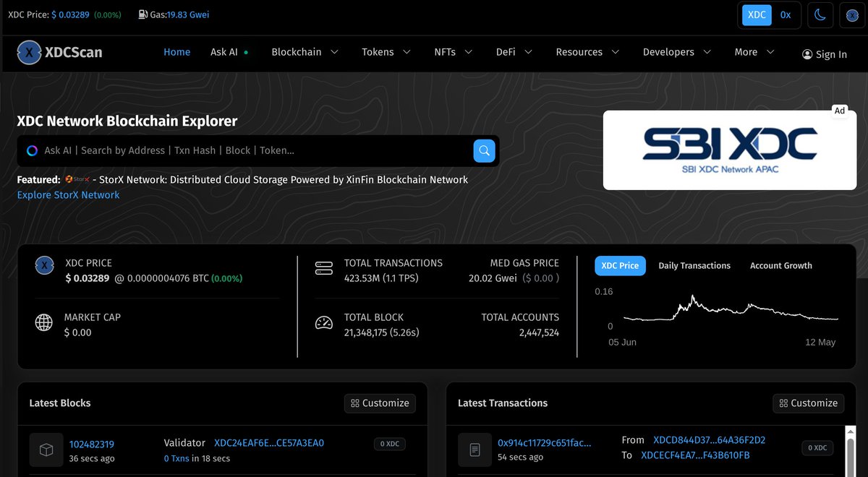
Task: Click the 0 Txns link in latest block
Action: 177,459
